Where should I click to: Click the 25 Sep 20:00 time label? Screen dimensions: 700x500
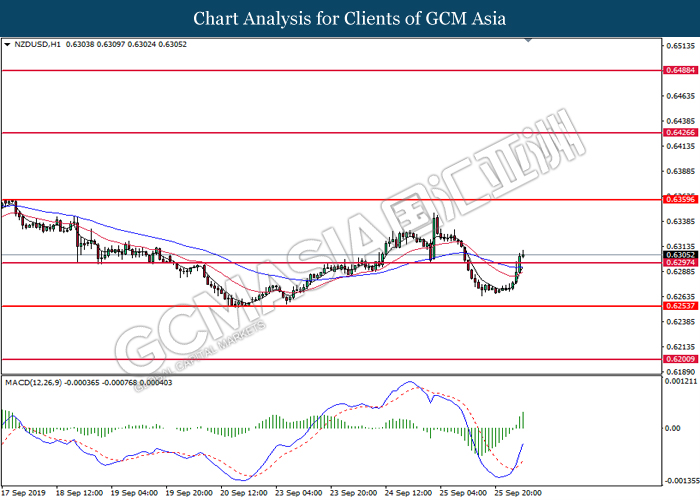pyautogui.click(x=518, y=493)
